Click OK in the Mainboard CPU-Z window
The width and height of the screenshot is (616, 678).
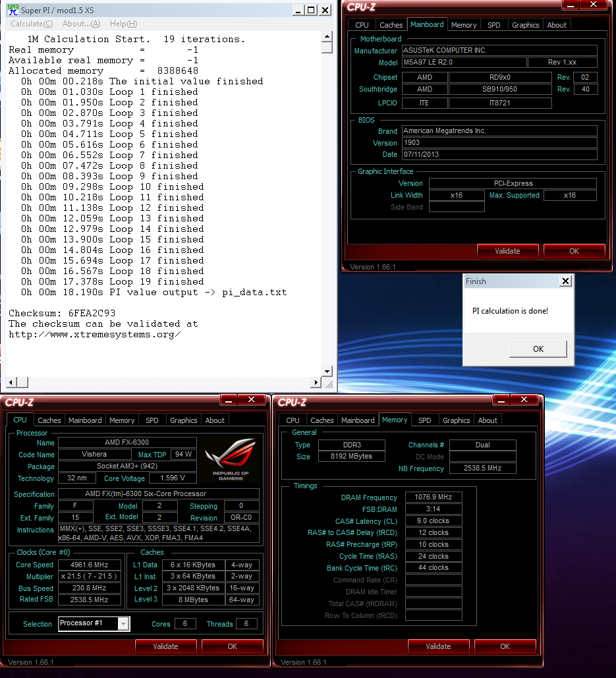(x=574, y=251)
